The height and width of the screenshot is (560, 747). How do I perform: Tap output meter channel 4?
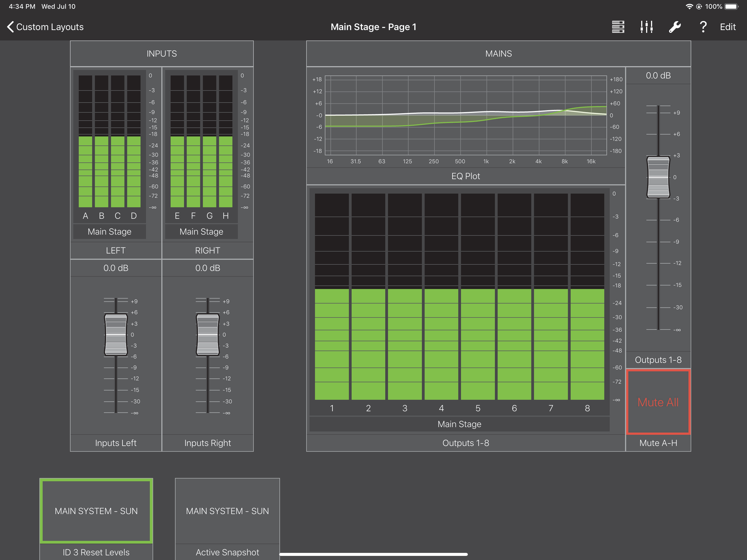441,297
